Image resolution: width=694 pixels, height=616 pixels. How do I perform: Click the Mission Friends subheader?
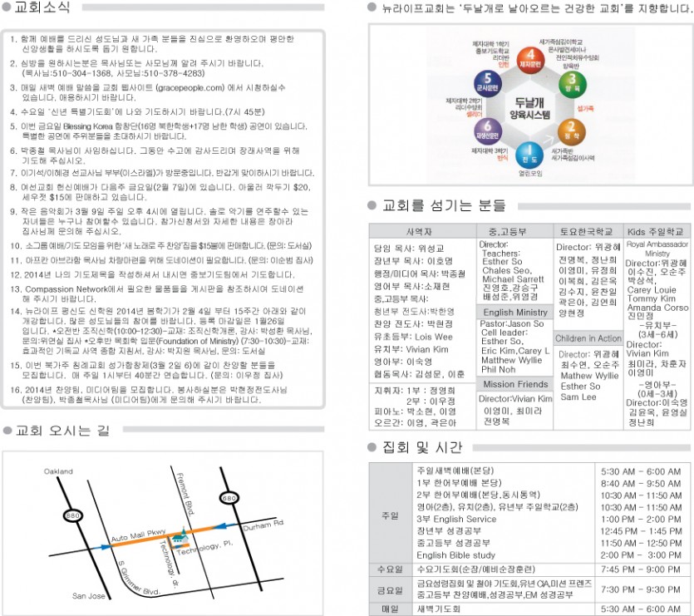(x=515, y=384)
